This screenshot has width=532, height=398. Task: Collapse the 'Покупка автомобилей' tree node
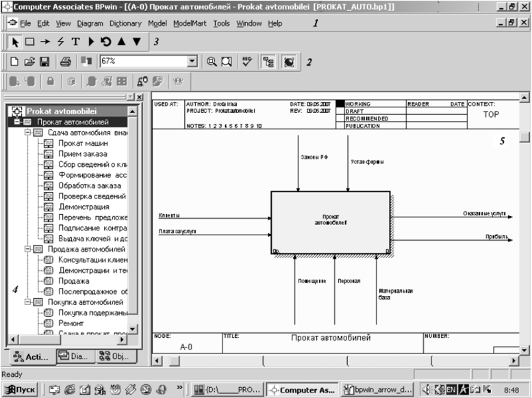27,302
